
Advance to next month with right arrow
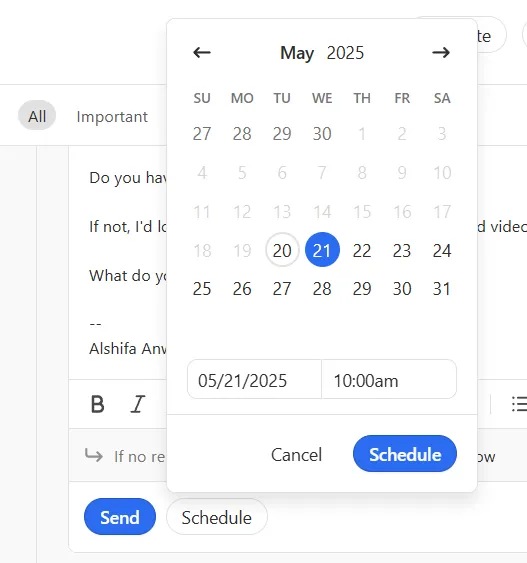pos(441,52)
